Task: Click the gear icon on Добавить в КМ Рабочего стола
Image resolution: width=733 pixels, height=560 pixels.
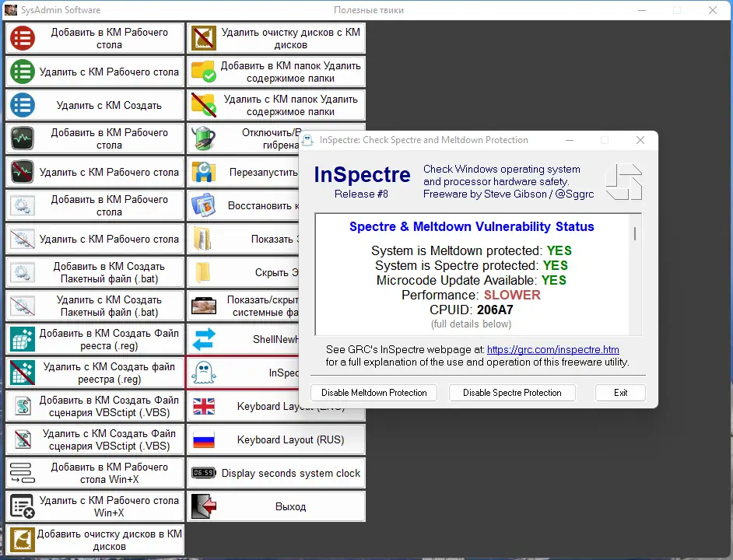Action: (x=23, y=205)
